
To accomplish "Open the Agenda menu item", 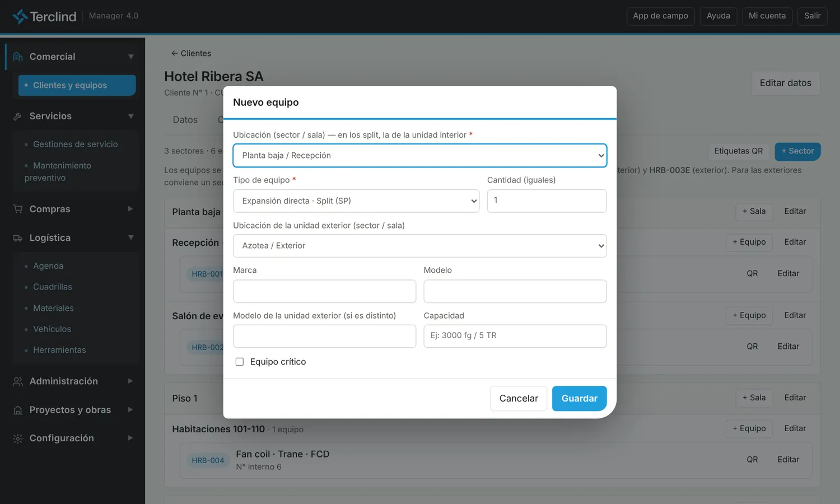I will coord(48,266).
